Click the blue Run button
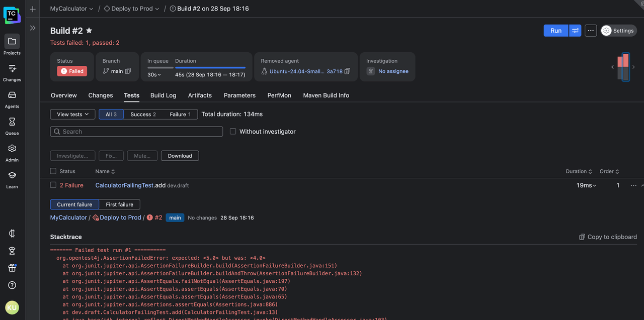Image resolution: width=644 pixels, height=320 pixels. click(555, 31)
